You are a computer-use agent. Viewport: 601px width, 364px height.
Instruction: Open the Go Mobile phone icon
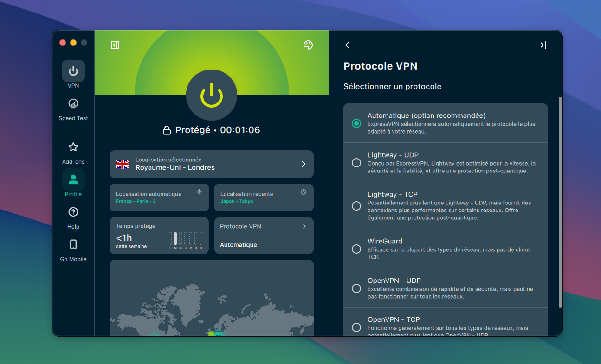tap(73, 244)
